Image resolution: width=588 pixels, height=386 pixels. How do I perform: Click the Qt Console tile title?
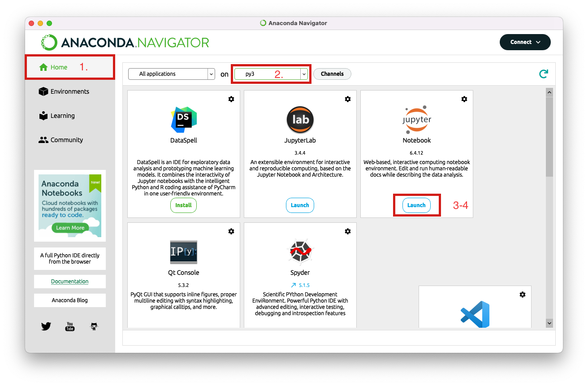click(184, 273)
